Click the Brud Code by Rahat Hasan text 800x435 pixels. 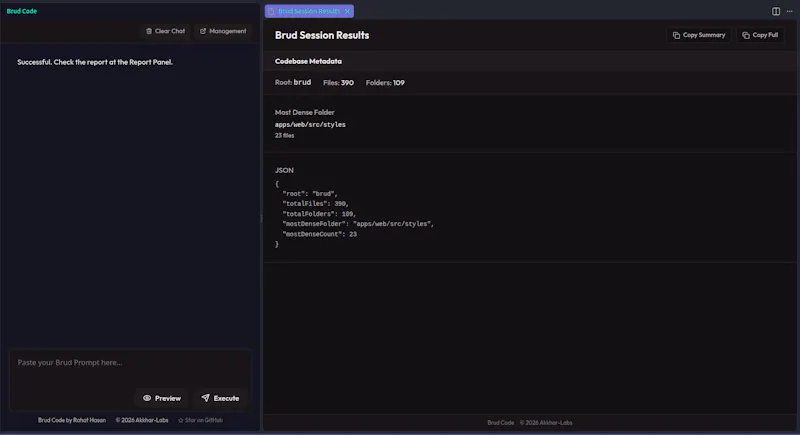click(72, 420)
